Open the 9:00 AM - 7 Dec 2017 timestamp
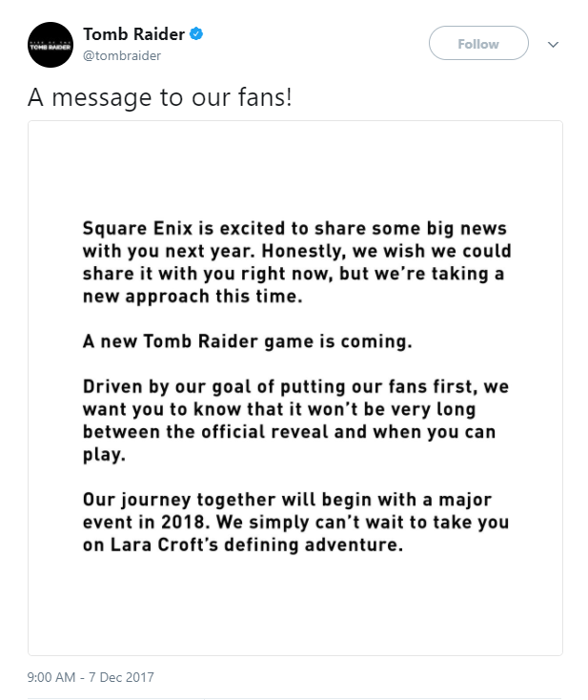 pos(91,677)
